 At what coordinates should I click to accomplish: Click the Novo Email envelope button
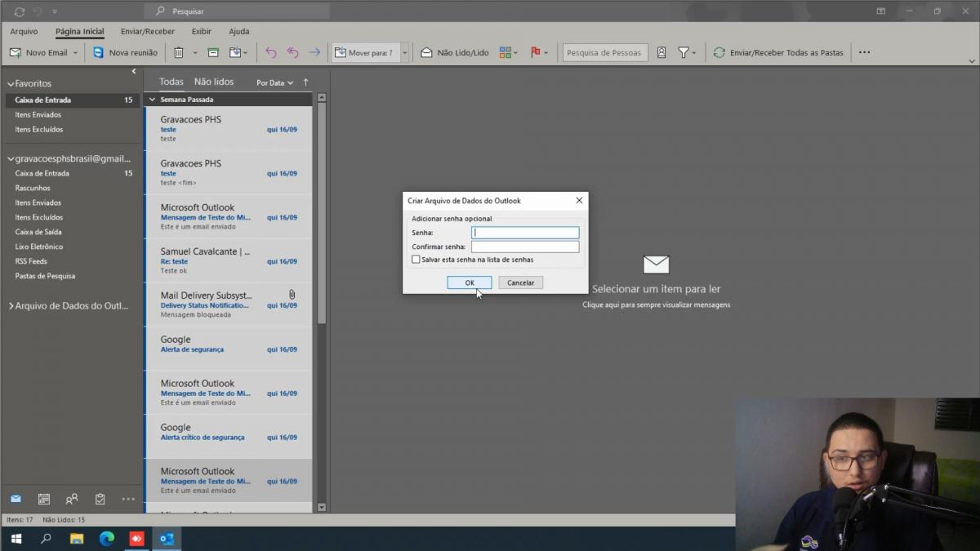point(38,52)
